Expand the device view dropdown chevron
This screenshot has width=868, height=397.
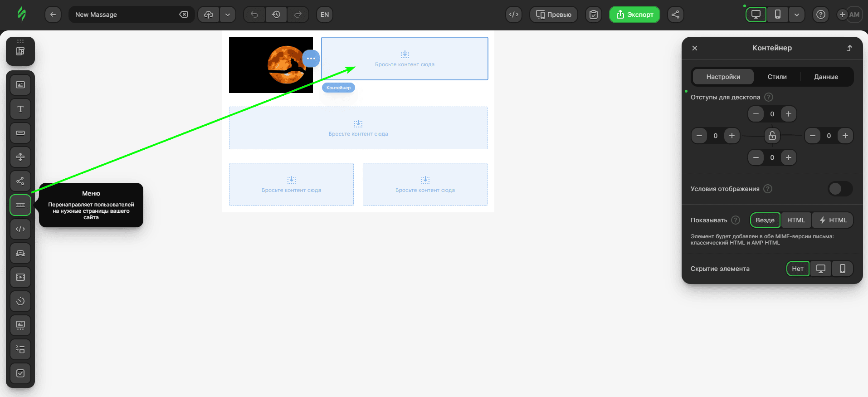click(796, 15)
